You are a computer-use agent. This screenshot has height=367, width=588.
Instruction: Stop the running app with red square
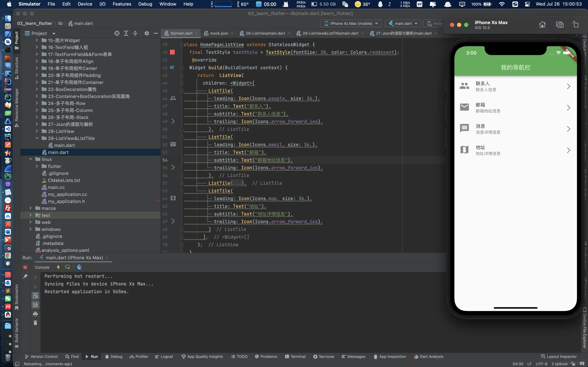(25, 267)
